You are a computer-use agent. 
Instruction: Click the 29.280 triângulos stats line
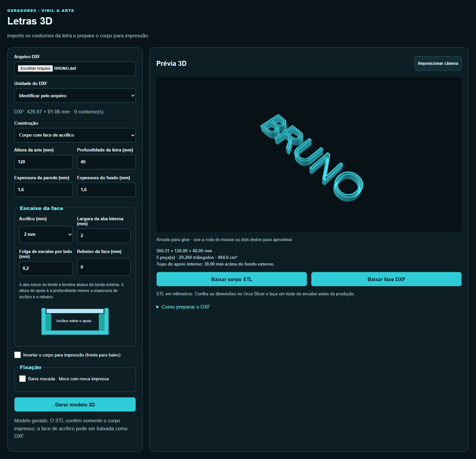pyautogui.click(x=197, y=258)
